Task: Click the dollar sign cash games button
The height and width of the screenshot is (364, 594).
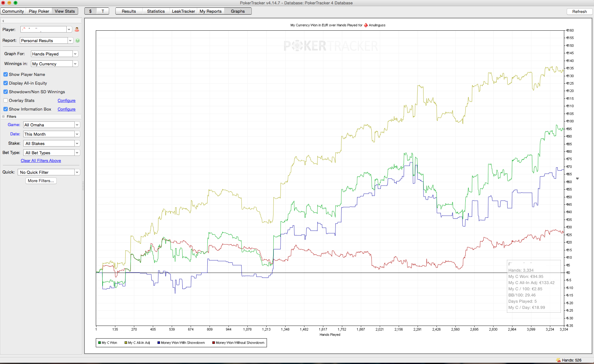Action: pyautogui.click(x=91, y=11)
